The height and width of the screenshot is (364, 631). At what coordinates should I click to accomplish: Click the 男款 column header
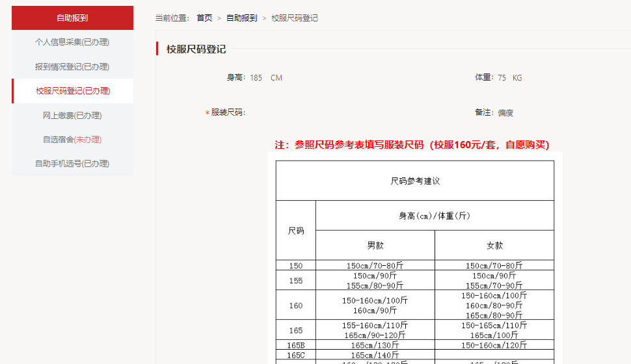pos(375,246)
